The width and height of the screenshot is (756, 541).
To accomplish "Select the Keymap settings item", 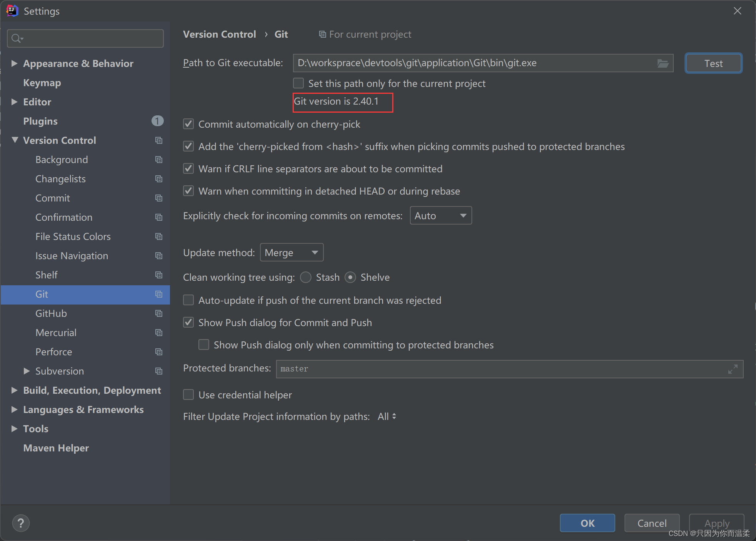I will click(x=42, y=83).
